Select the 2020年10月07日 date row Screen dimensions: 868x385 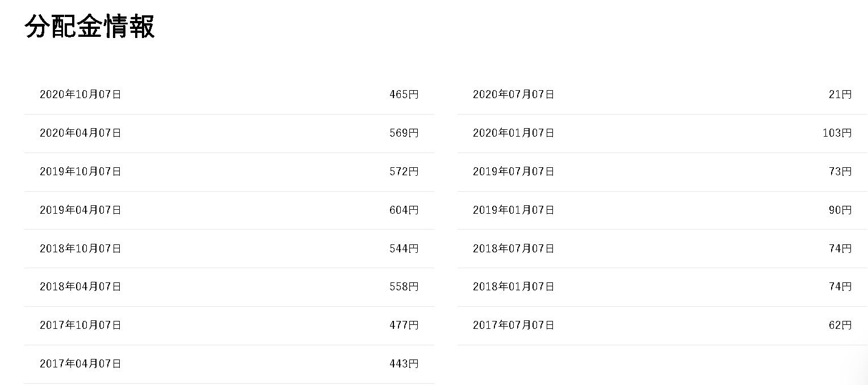click(x=81, y=95)
